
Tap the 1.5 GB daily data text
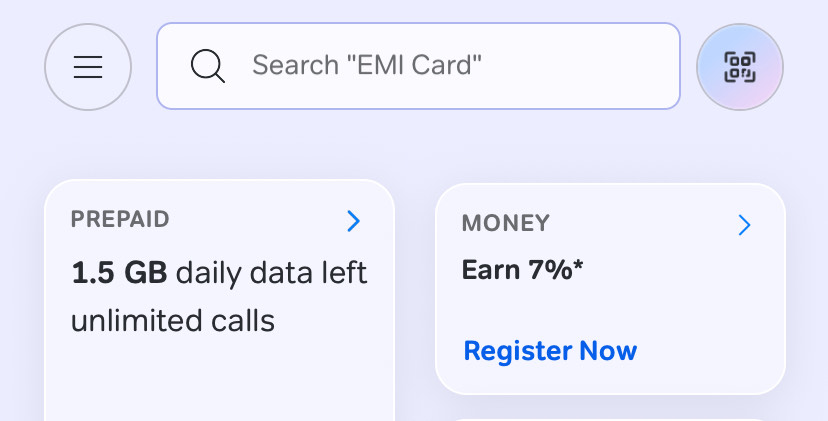tap(219, 273)
